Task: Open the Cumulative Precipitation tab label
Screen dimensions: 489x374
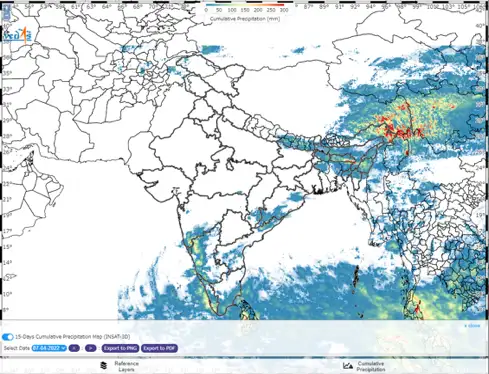Action: (371, 366)
